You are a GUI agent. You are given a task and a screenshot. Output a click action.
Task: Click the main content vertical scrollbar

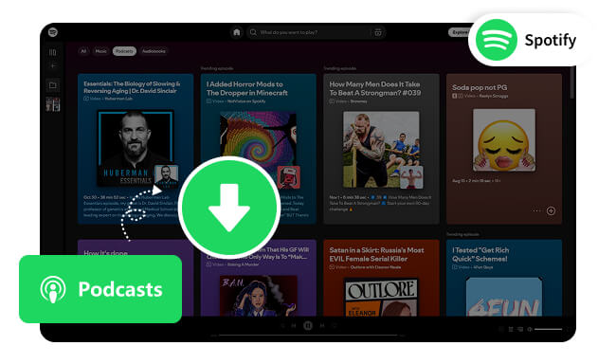click(572, 82)
